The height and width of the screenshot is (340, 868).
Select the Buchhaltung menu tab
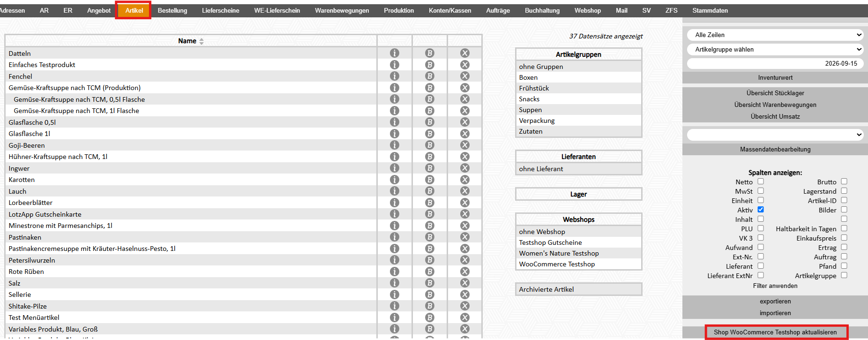click(x=542, y=10)
